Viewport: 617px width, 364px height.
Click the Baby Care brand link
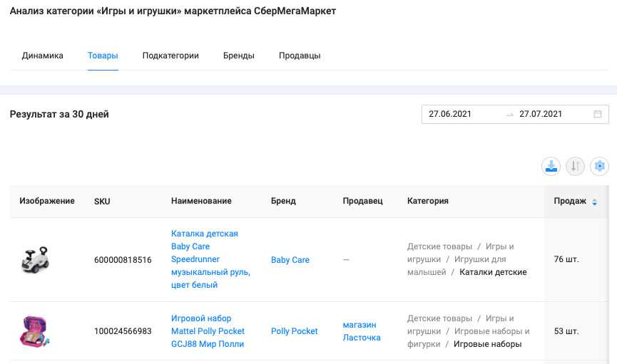click(290, 260)
